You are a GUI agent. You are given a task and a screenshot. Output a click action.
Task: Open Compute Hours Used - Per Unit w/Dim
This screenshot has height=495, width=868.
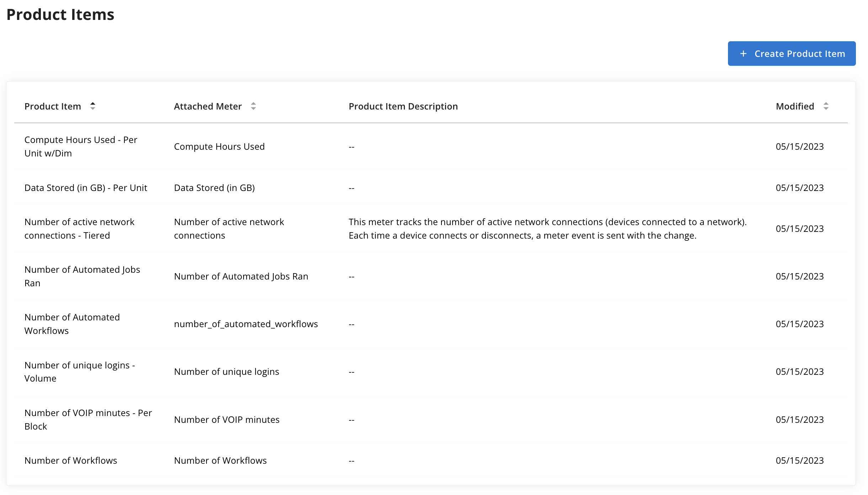pos(81,147)
